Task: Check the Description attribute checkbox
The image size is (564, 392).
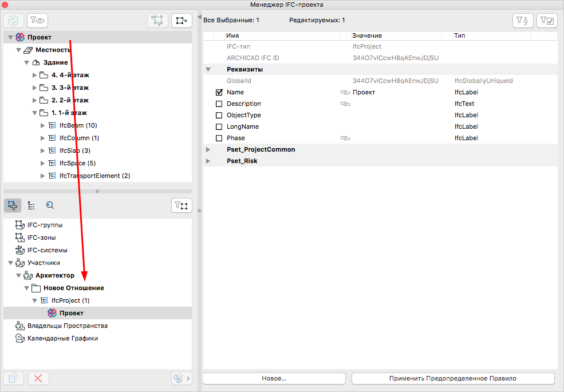Action: [x=219, y=104]
